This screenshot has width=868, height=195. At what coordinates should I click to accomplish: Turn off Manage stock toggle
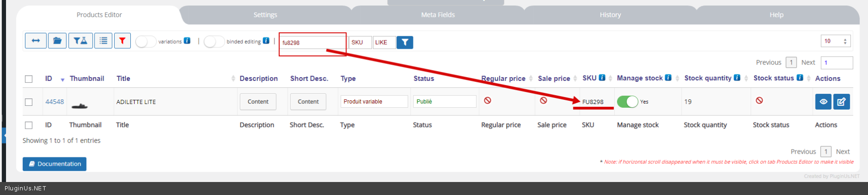click(x=627, y=102)
